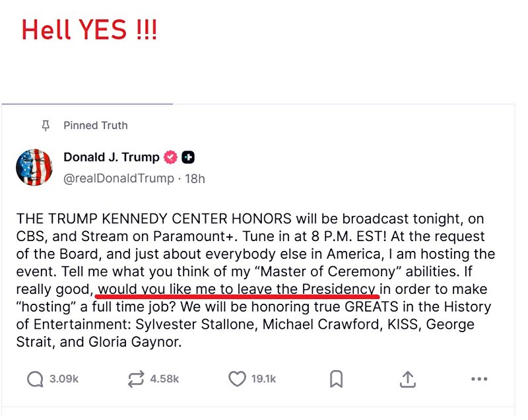Click the Pinned Truth label

pos(96,125)
